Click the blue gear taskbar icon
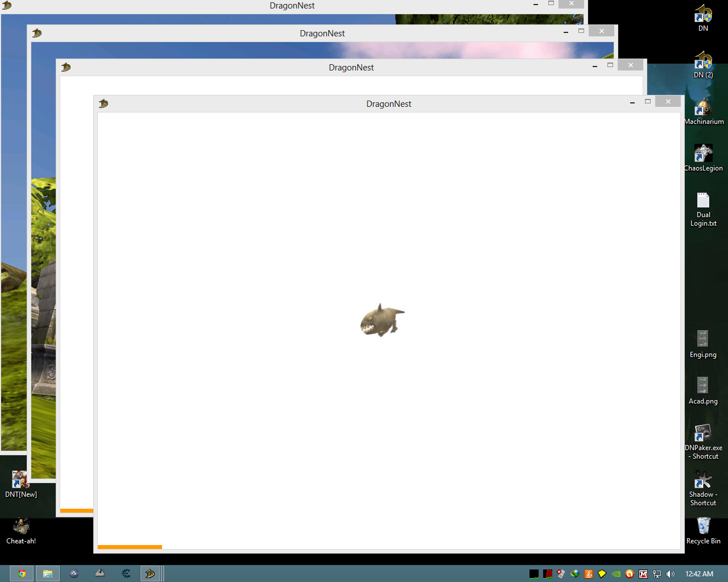Viewport: 728px width, 582px height. pyautogui.click(x=126, y=573)
